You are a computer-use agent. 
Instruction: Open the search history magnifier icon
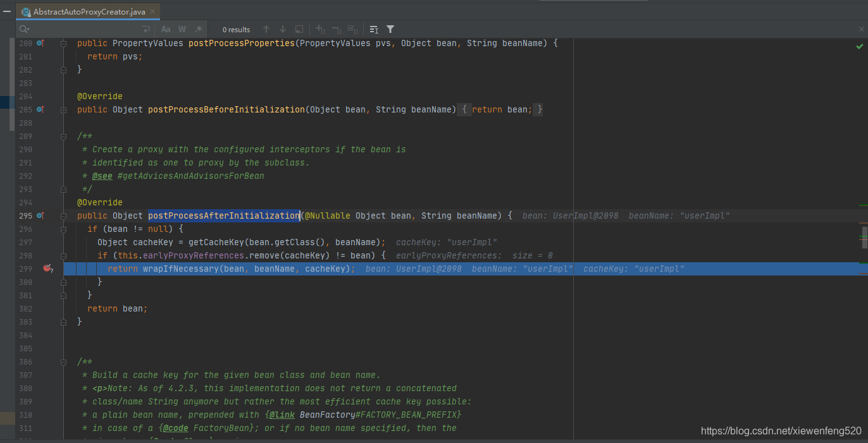pos(24,29)
